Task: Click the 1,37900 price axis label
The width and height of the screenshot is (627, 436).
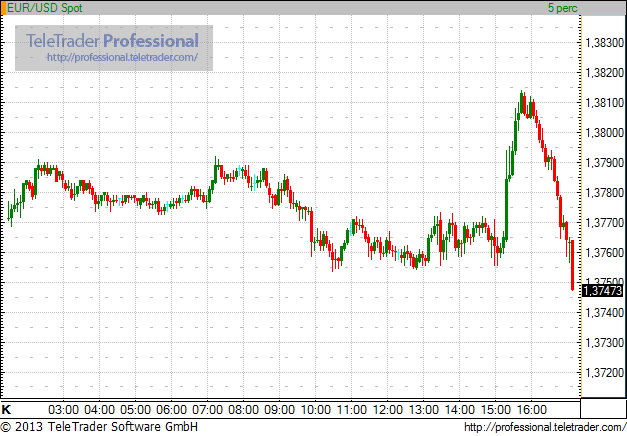Action: pyautogui.click(x=604, y=162)
